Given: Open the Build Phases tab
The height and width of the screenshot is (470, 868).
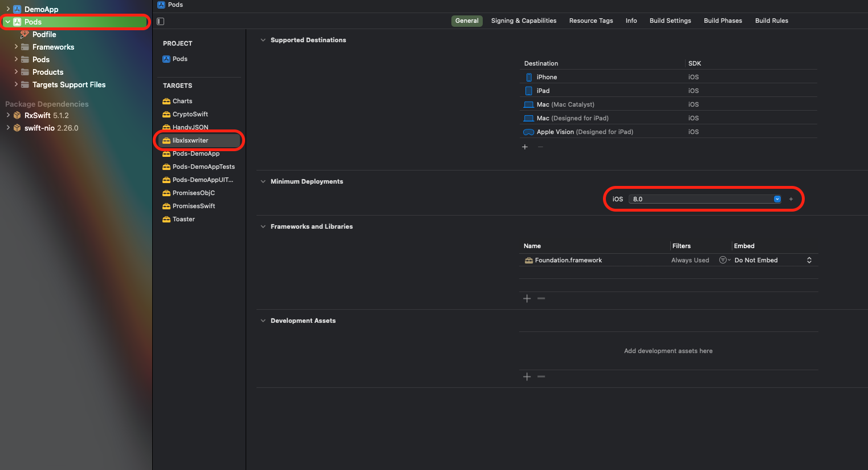Looking at the screenshot, I should tap(723, 21).
